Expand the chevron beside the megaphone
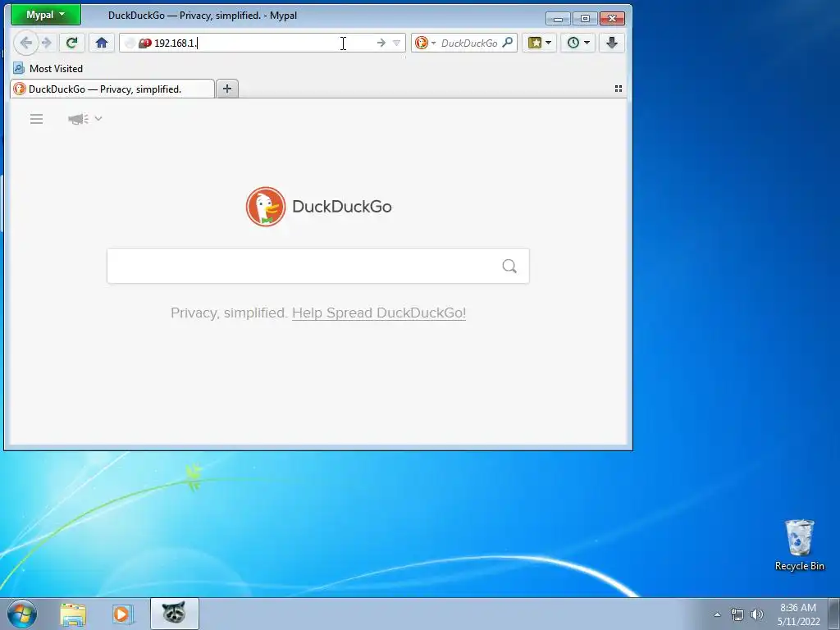This screenshot has height=630, width=840. click(98, 118)
